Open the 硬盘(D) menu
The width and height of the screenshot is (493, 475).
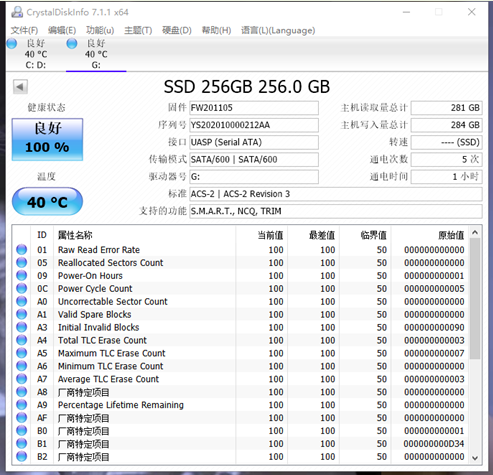point(177,30)
